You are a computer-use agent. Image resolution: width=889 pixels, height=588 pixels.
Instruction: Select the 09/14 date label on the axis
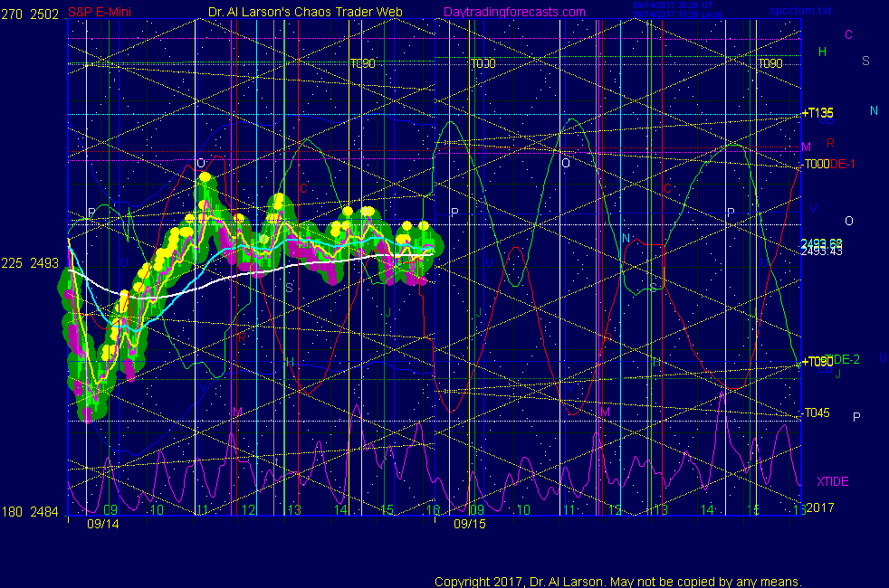(102, 524)
